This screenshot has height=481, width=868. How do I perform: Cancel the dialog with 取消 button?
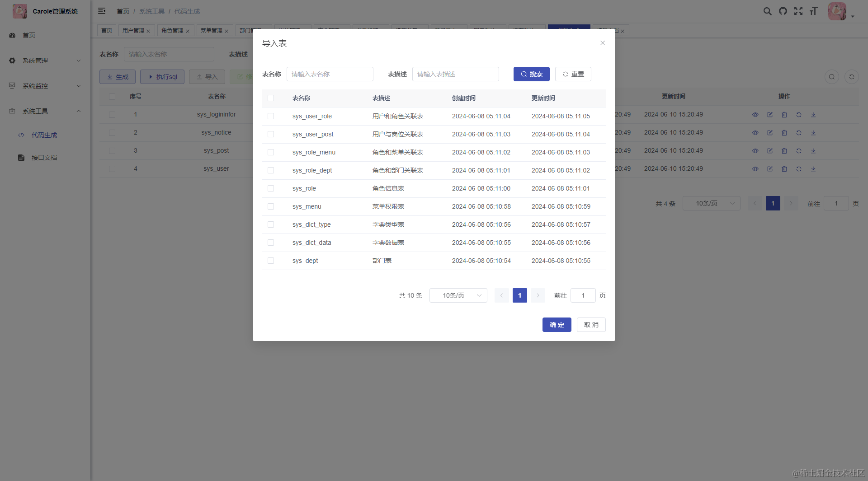[591, 325]
